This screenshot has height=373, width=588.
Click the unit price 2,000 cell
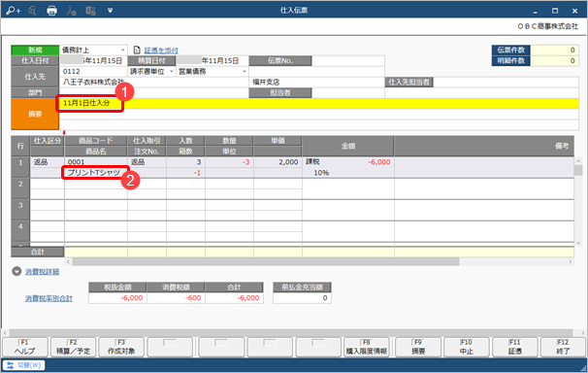point(278,162)
